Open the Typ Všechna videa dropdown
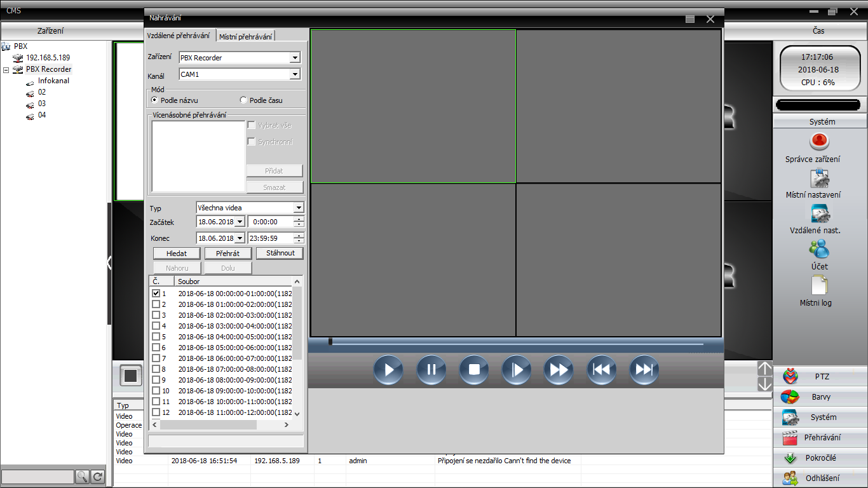Viewport: 868px width, 488px height. [x=299, y=208]
